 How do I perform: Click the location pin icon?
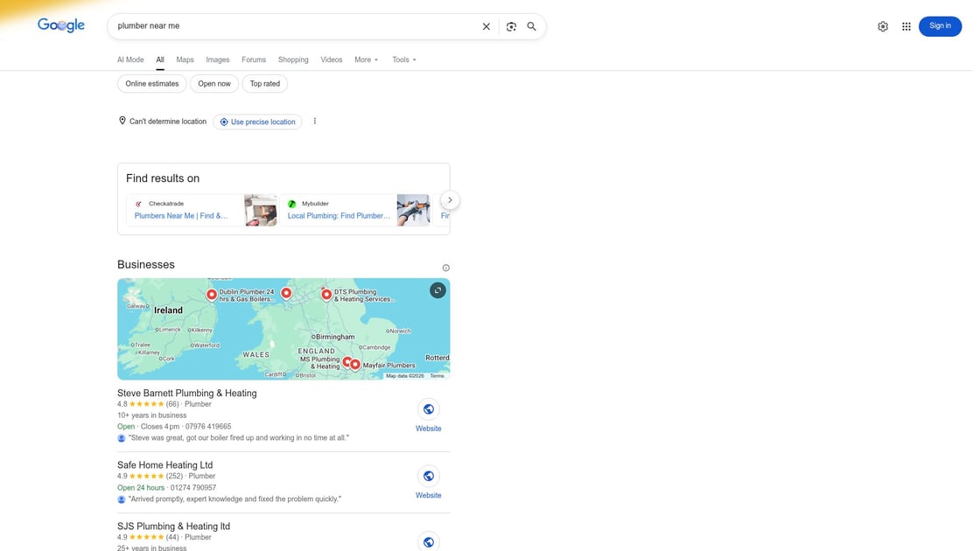click(122, 121)
